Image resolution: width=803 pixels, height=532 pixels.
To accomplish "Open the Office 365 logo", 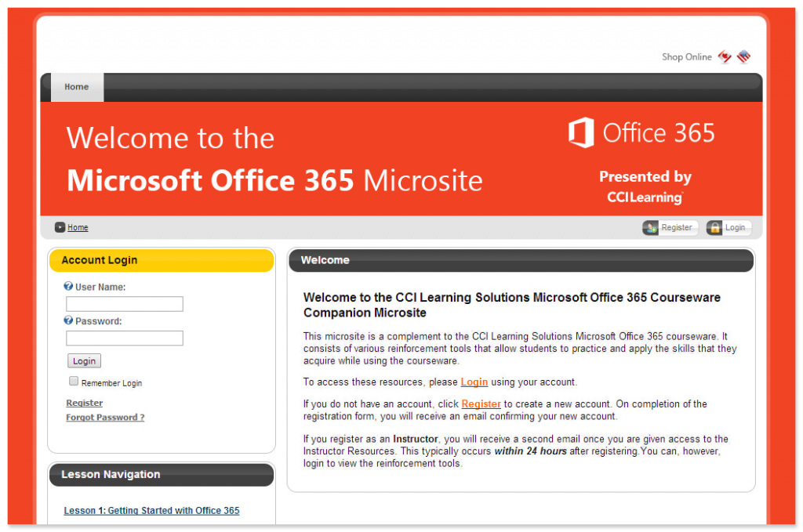I will (x=639, y=132).
